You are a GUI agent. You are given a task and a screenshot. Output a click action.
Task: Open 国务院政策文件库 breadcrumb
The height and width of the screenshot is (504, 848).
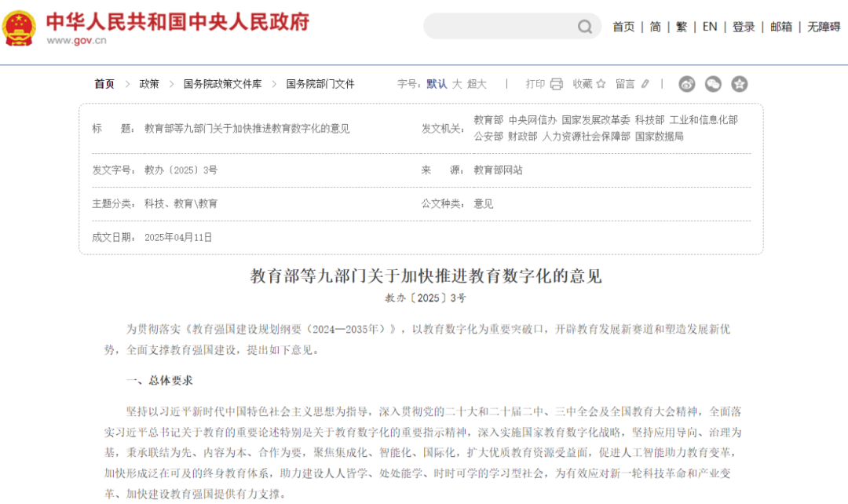coord(222,84)
